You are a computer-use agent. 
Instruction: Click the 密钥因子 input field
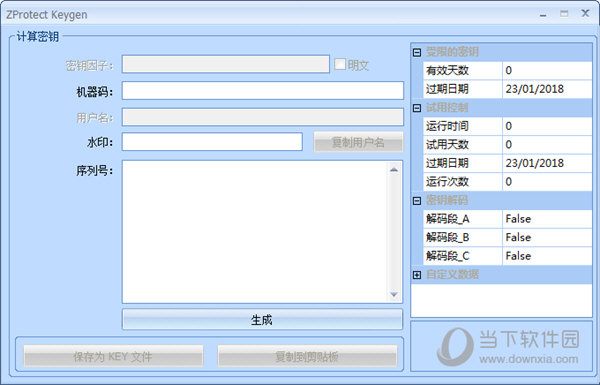[226, 64]
